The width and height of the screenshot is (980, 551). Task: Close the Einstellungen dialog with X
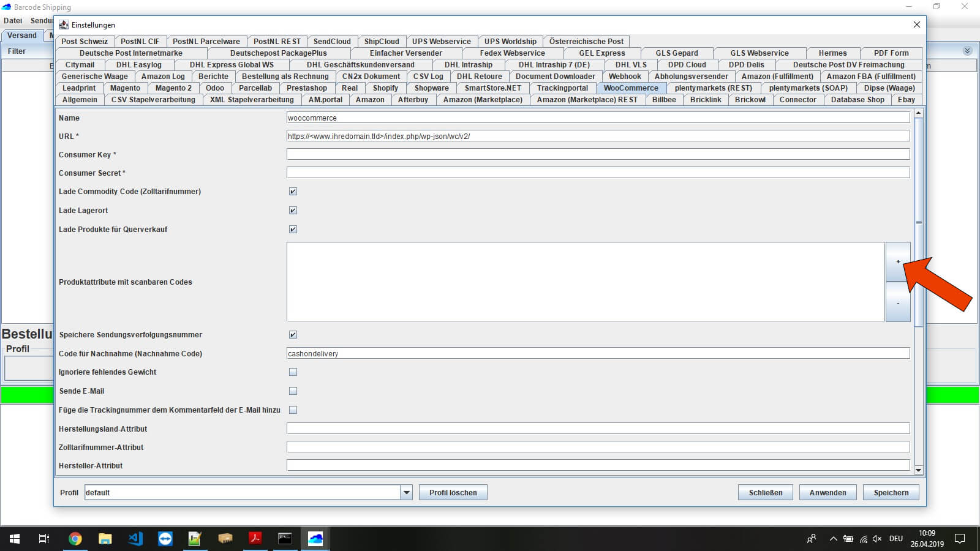[x=917, y=24]
